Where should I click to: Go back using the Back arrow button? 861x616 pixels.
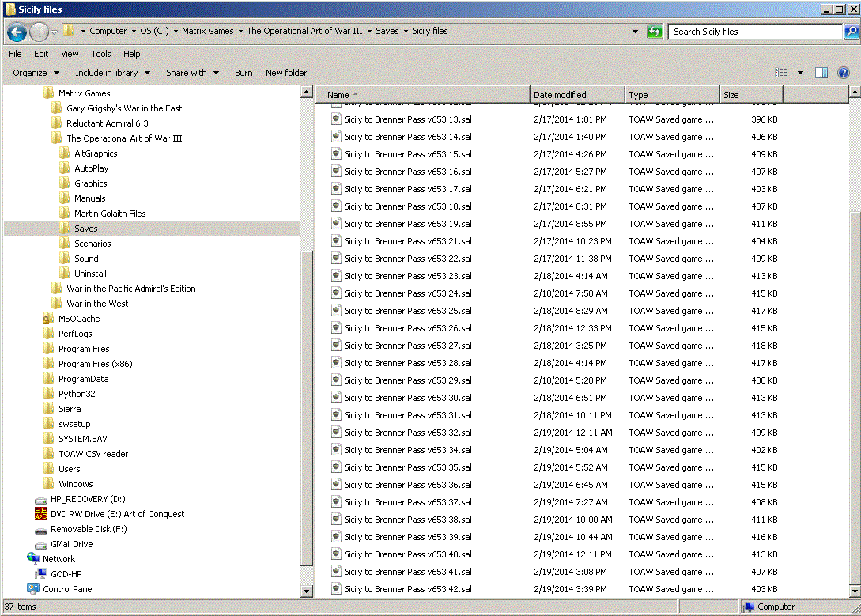[17, 32]
